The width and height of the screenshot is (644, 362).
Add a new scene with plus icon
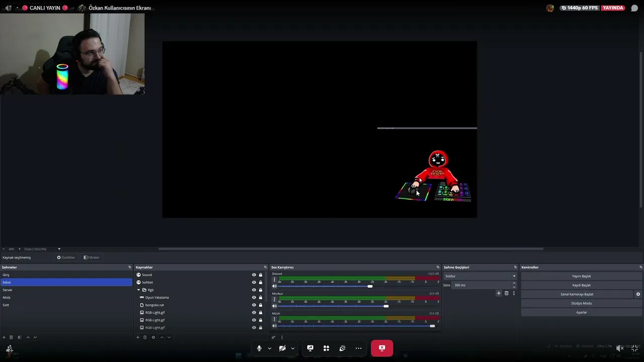click(4, 337)
